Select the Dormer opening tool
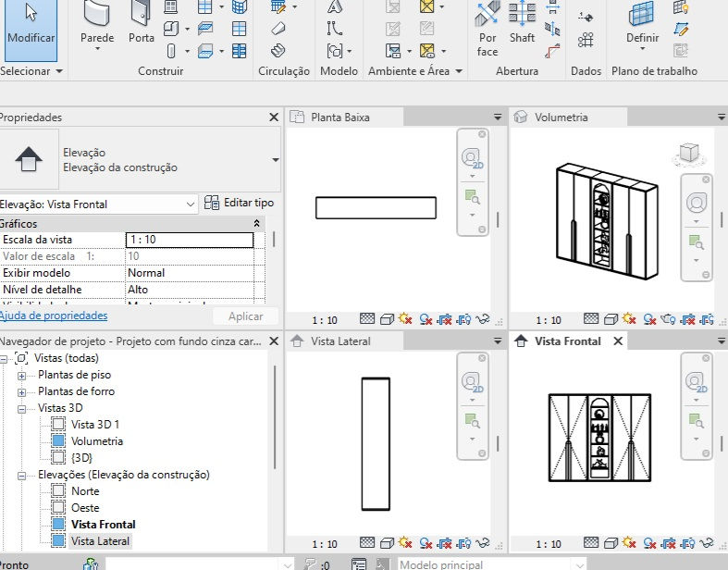728x570 pixels. click(552, 51)
